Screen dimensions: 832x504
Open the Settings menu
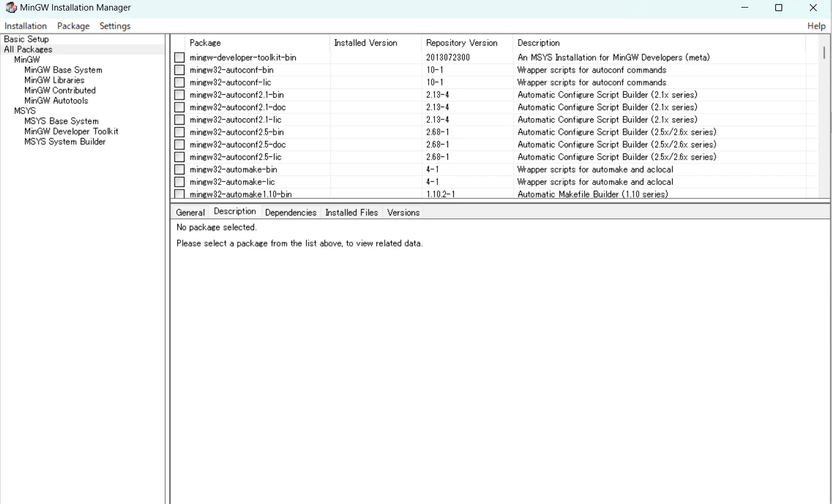click(x=115, y=26)
